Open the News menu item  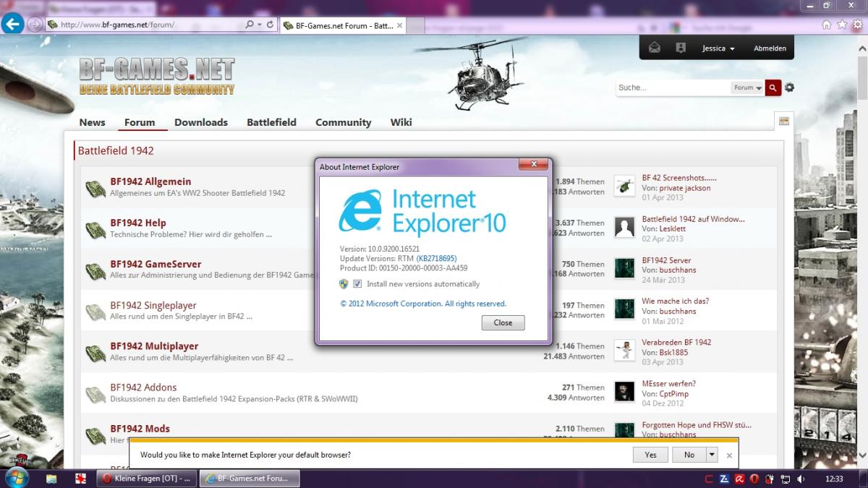(x=92, y=122)
